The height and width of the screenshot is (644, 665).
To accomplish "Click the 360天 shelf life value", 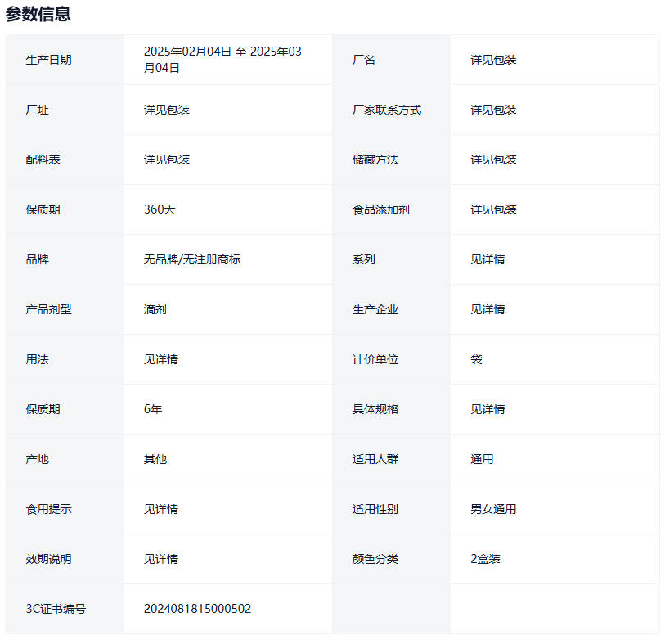I will (x=160, y=209).
